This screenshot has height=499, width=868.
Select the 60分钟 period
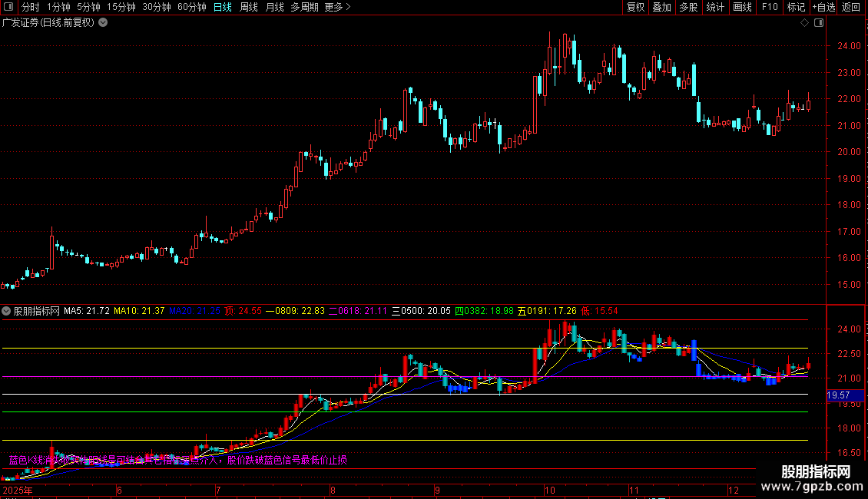pyautogui.click(x=191, y=8)
